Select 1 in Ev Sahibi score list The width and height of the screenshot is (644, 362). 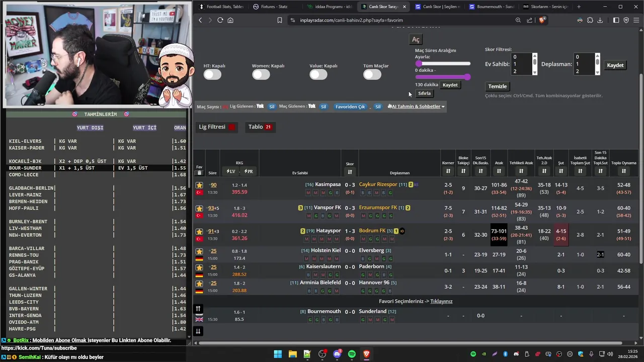pyautogui.click(x=521, y=64)
